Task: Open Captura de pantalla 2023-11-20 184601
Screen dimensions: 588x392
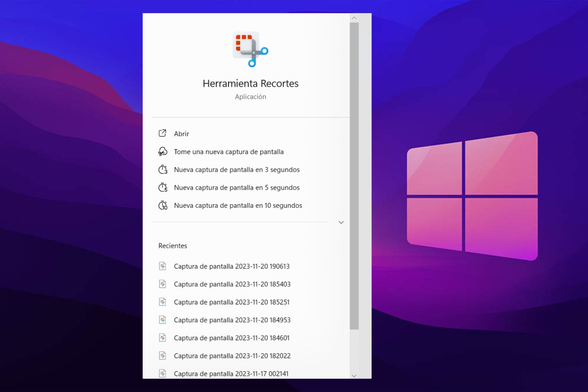Action: 232,338
